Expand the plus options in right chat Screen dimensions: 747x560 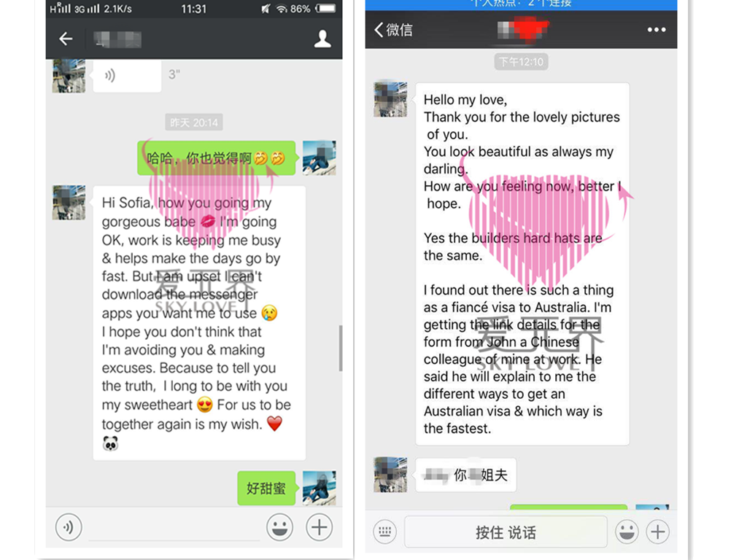tap(658, 532)
